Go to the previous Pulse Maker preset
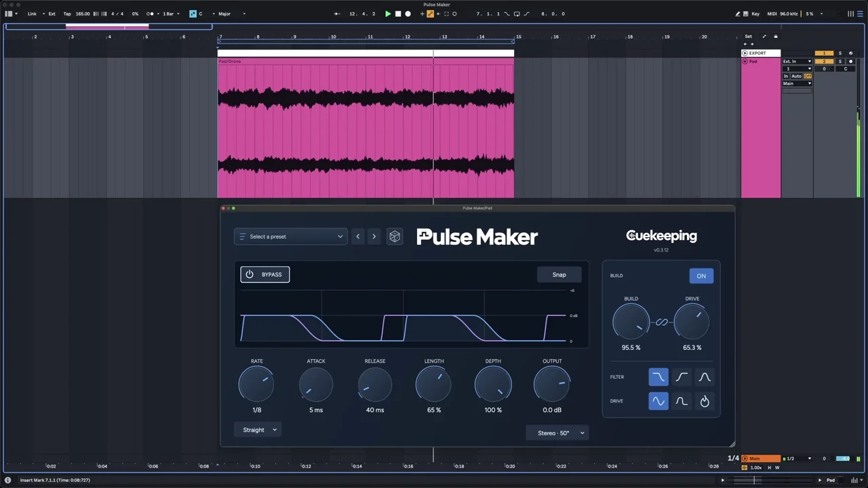Image resolution: width=868 pixels, height=488 pixels. pos(358,237)
